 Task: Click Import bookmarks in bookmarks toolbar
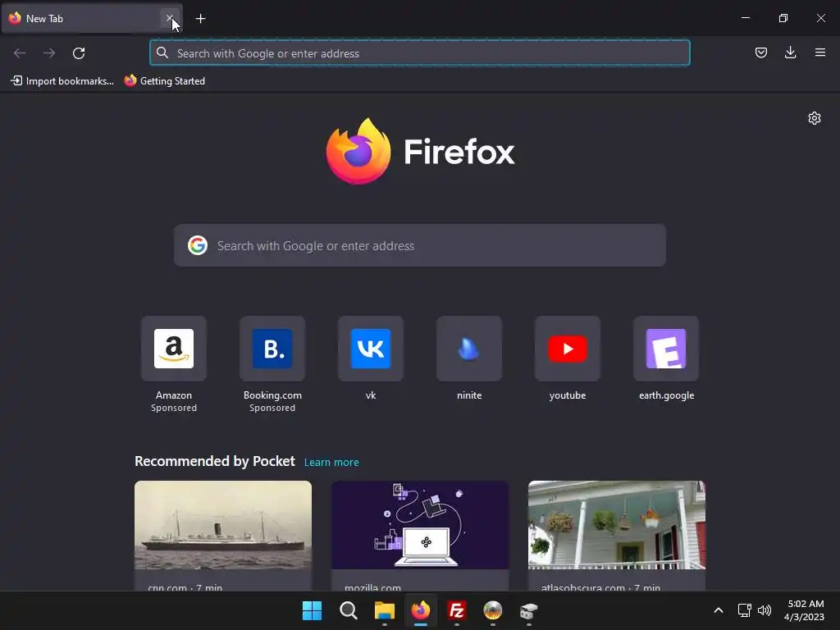[x=62, y=81]
